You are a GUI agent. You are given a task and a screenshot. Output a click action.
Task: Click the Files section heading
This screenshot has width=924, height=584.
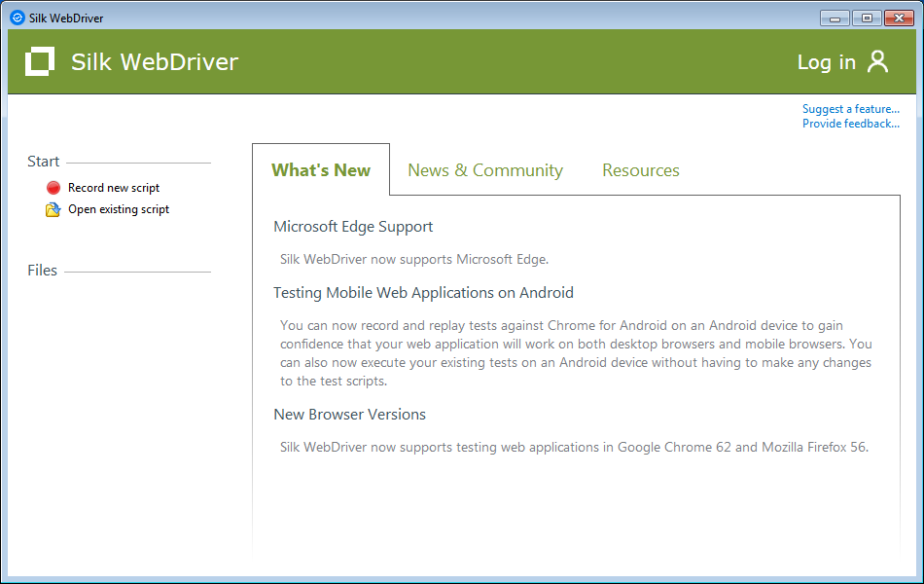tap(42, 271)
